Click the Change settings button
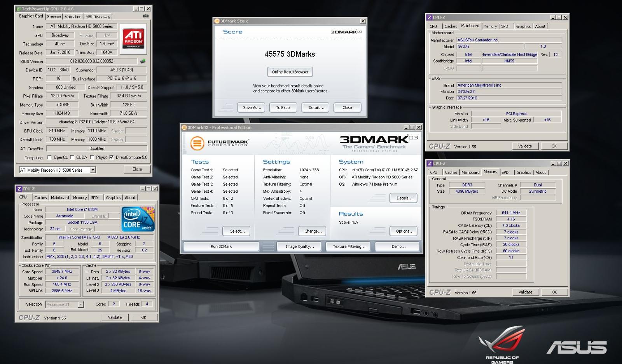Screen dimensions: 622x364 coord(313,231)
